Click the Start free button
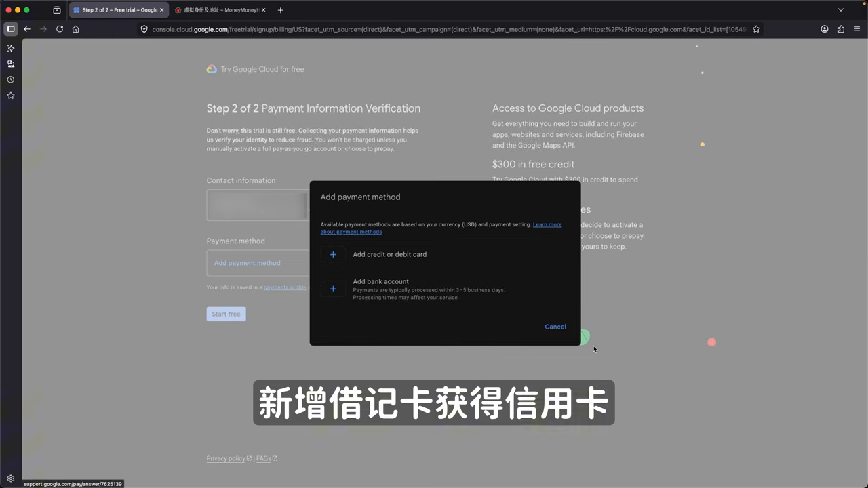Viewport: 868px width, 488px height. [226, 314]
